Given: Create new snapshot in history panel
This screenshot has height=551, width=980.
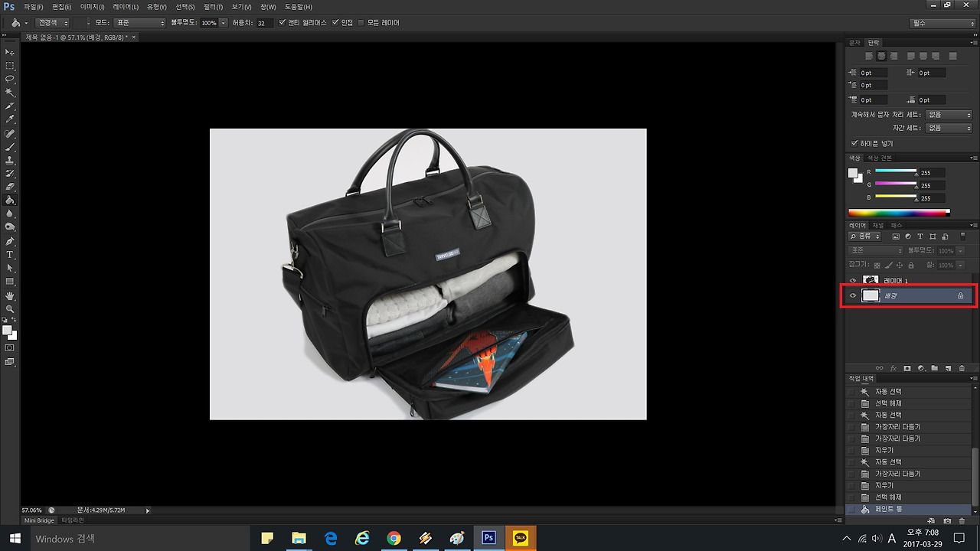Looking at the screenshot, I should coord(948,520).
